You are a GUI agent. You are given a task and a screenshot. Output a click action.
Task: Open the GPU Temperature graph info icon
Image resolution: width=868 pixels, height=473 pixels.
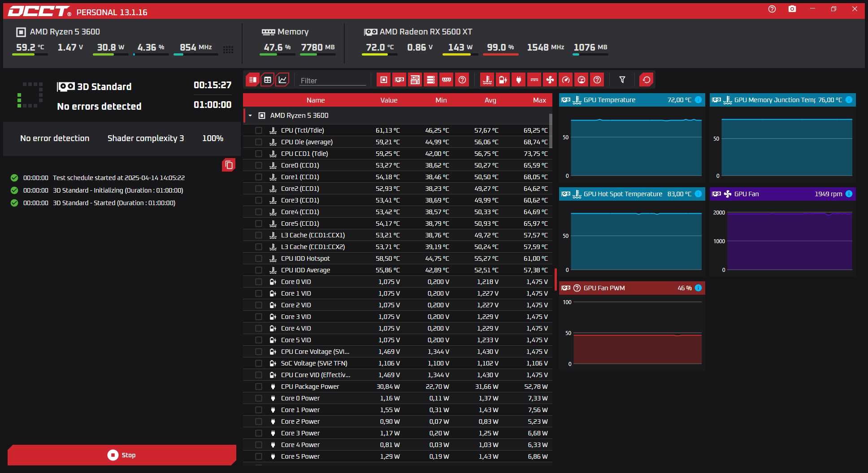(x=698, y=100)
